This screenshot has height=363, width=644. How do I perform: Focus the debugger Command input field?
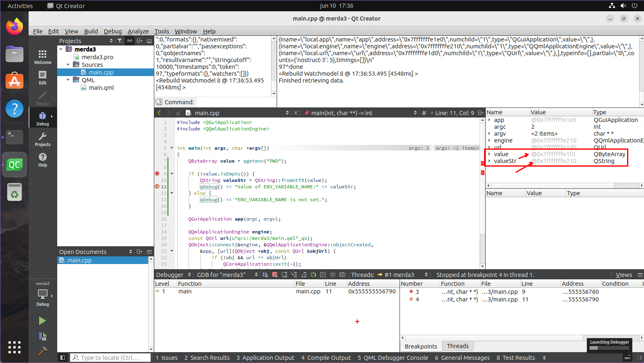(x=236, y=102)
